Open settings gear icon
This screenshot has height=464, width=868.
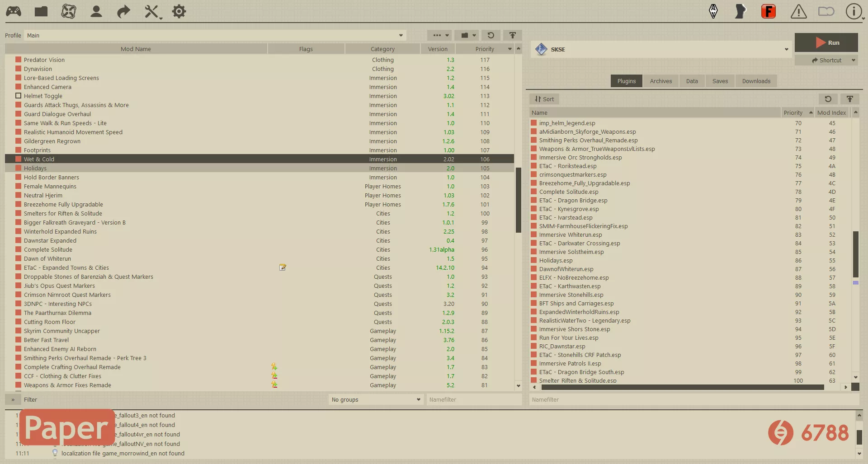point(179,11)
